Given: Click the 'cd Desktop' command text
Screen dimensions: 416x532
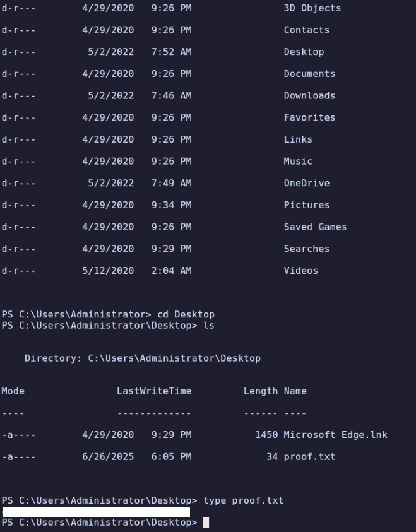Looking at the screenshot, I should tap(186, 314).
